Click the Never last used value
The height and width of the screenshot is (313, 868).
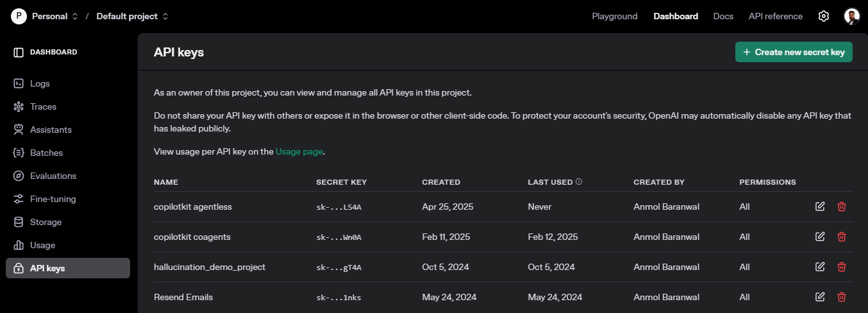540,207
